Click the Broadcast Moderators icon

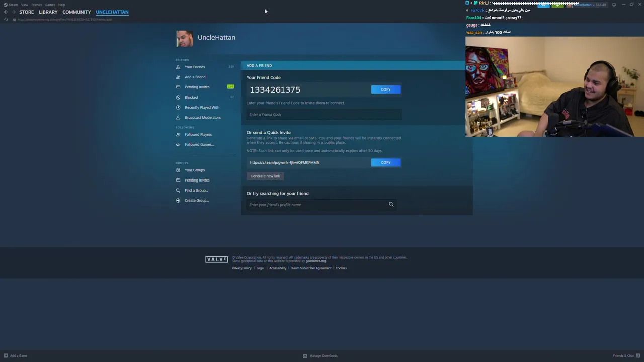click(x=178, y=117)
